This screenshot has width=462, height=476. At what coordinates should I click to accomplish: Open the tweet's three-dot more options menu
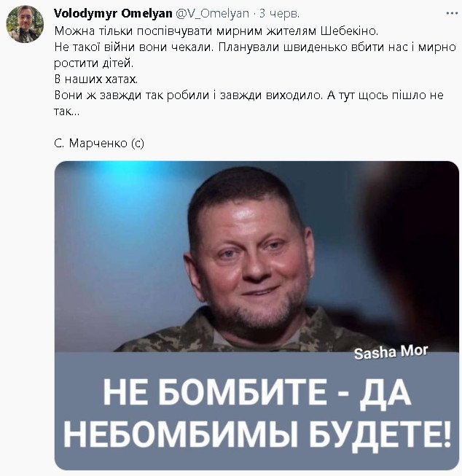tap(451, 13)
